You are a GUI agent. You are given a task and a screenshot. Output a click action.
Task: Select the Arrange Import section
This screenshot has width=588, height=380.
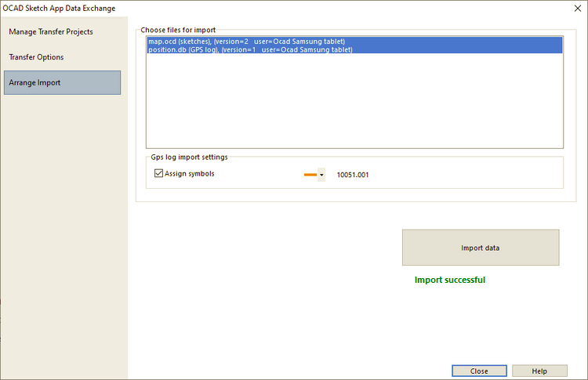pyautogui.click(x=62, y=82)
